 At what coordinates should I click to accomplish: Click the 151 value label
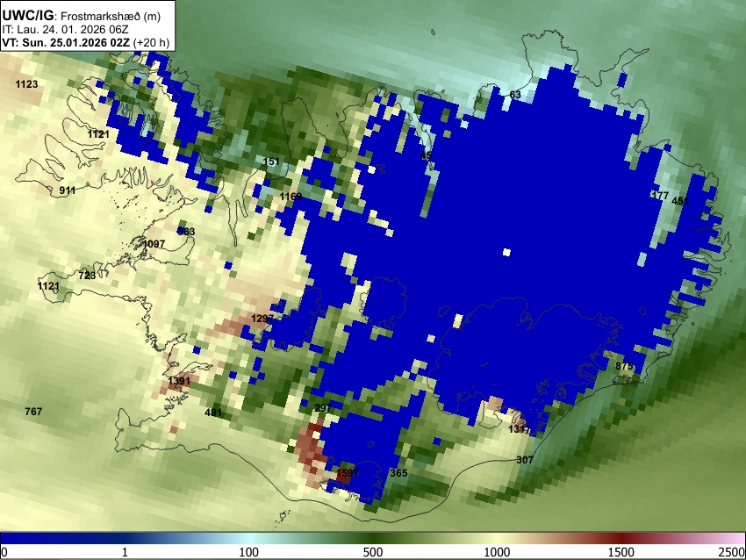271,162
